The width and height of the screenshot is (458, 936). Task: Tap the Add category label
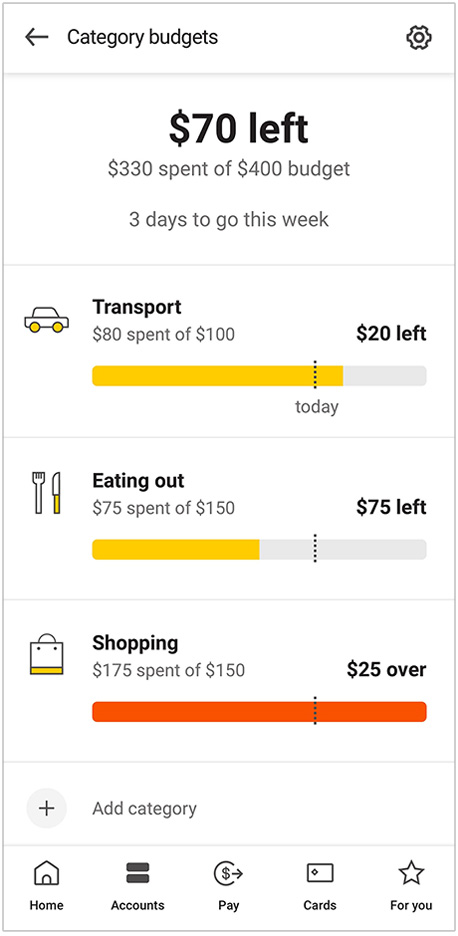(x=145, y=808)
